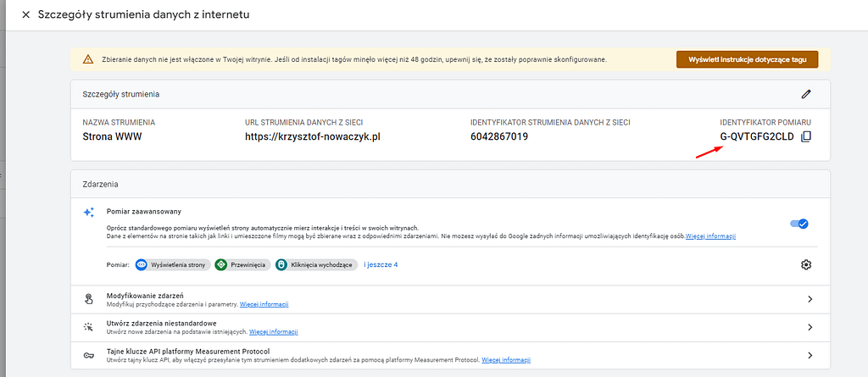Click the pencil edit icon in Szczegóły strumienia
868x377 pixels.
(805, 94)
